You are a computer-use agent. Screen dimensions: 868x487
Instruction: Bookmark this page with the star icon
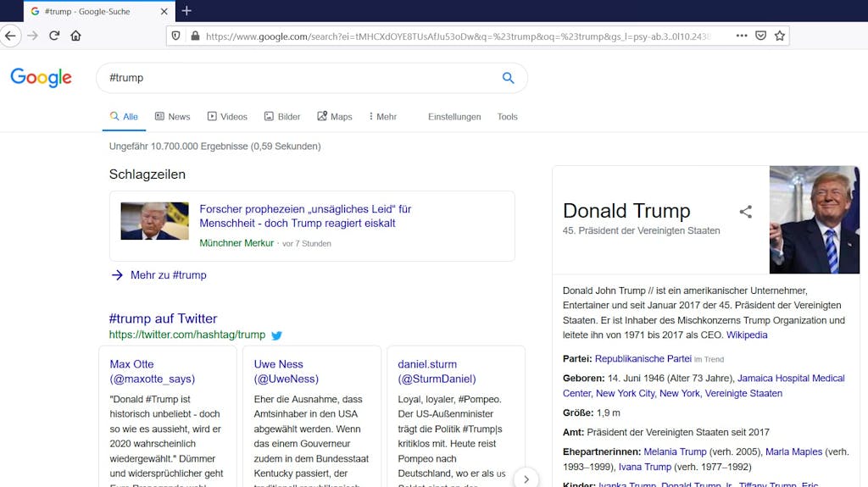tap(780, 36)
